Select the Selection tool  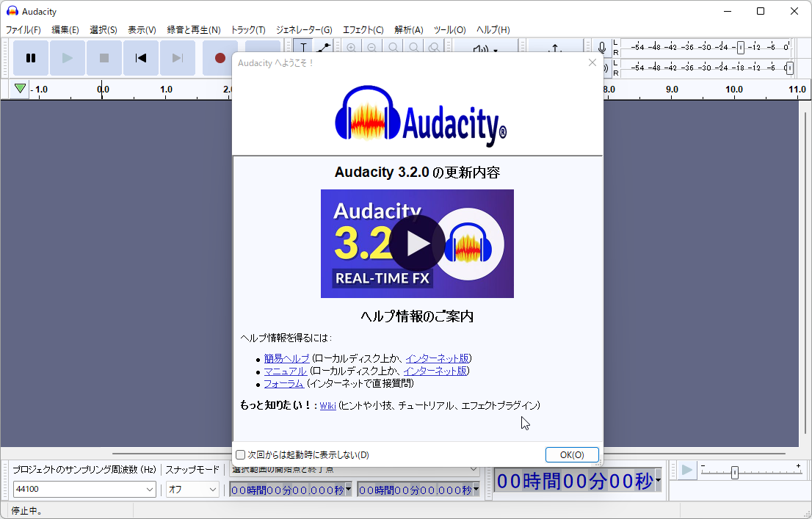(302, 47)
